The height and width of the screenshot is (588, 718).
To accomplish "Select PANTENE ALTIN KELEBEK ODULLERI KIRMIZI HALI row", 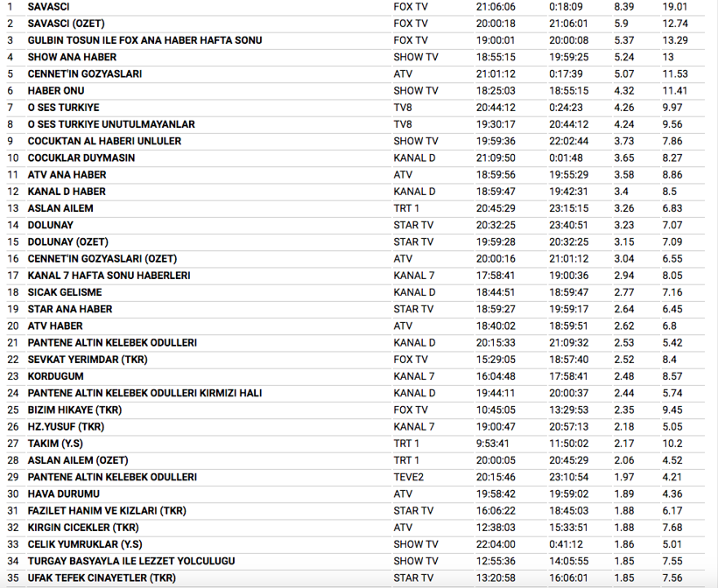I will (144, 393).
